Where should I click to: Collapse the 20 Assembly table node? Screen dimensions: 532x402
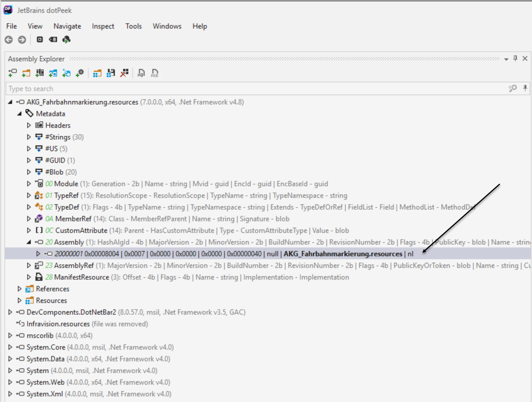(29, 242)
